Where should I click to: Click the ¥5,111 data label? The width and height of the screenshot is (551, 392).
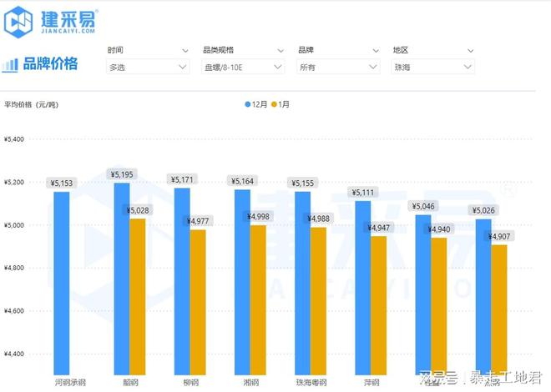click(363, 193)
